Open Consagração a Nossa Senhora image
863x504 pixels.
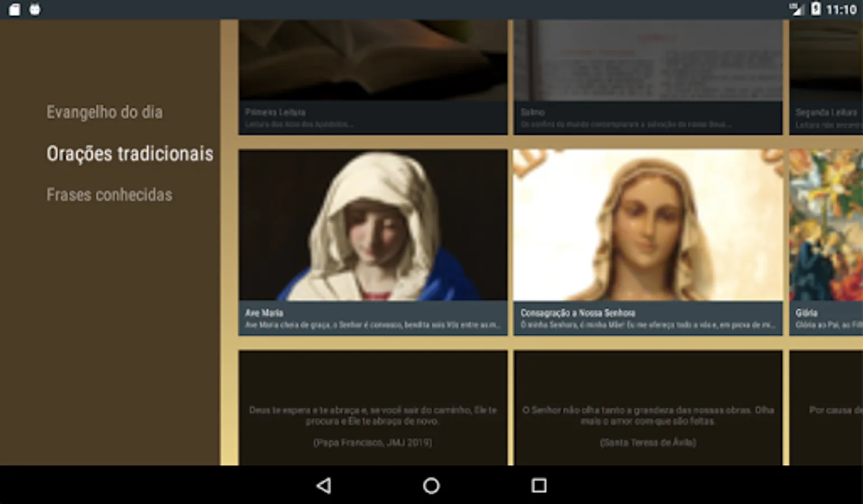[648, 225]
